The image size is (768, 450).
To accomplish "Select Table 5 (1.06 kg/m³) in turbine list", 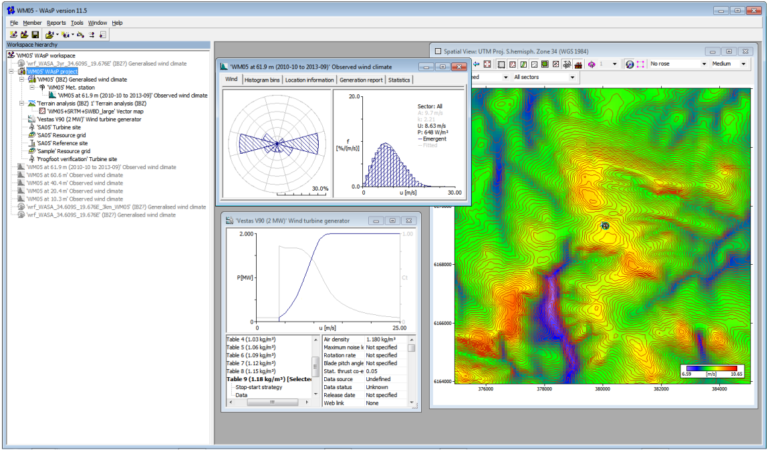I will [x=251, y=347].
